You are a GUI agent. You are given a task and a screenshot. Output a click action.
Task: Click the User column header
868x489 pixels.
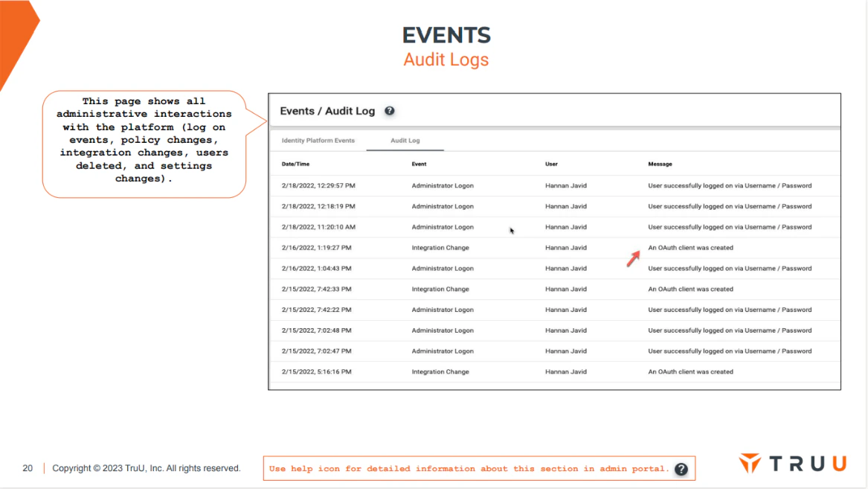(x=551, y=164)
